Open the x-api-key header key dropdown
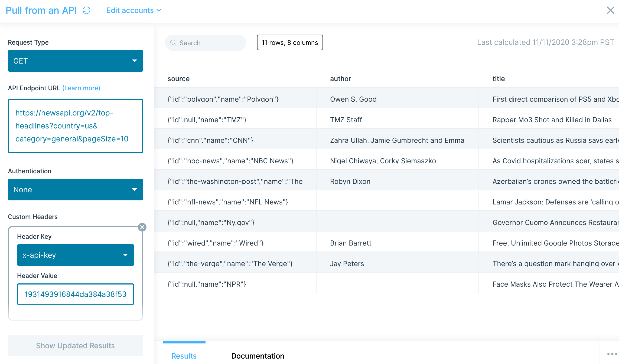Screen dimensions: 619x364 tap(75, 255)
